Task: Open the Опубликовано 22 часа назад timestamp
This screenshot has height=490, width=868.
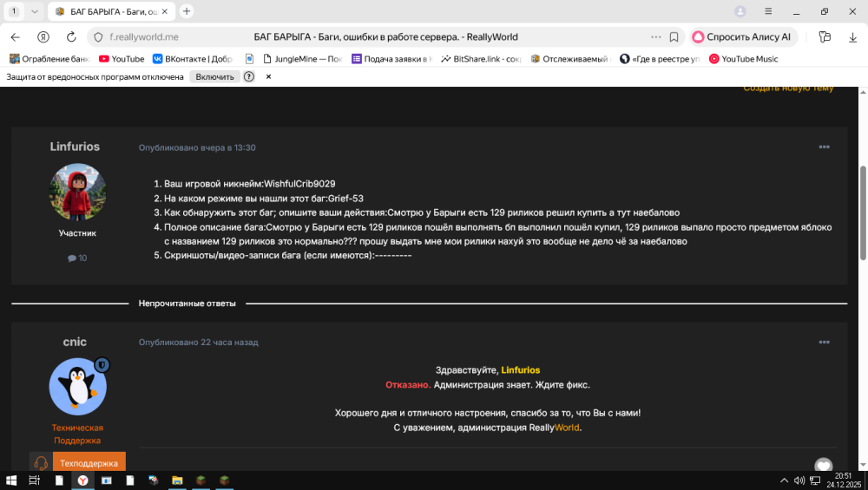Action: pyautogui.click(x=198, y=343)
